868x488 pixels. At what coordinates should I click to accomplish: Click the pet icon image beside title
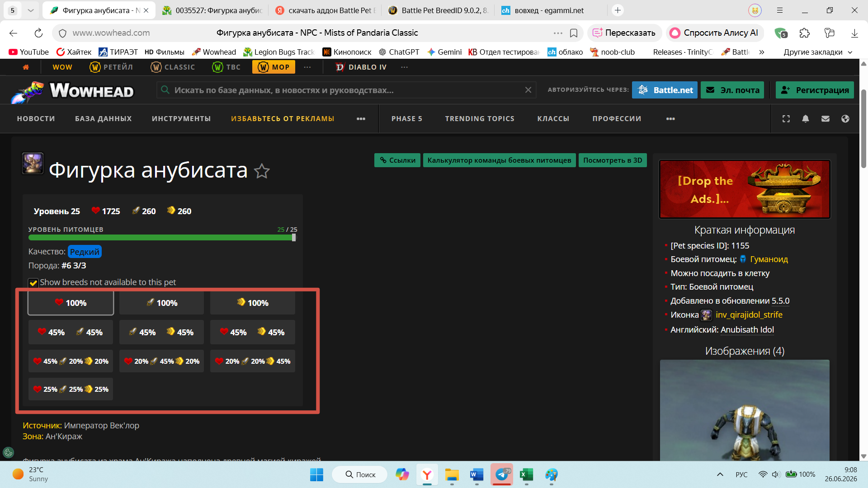[x=33, y=163]
